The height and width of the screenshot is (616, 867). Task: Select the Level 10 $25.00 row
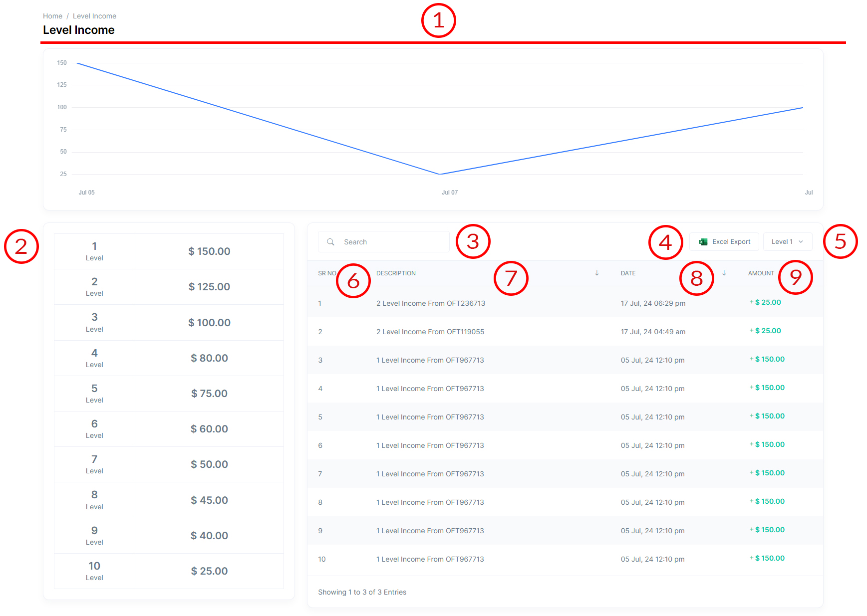(169, 571)
